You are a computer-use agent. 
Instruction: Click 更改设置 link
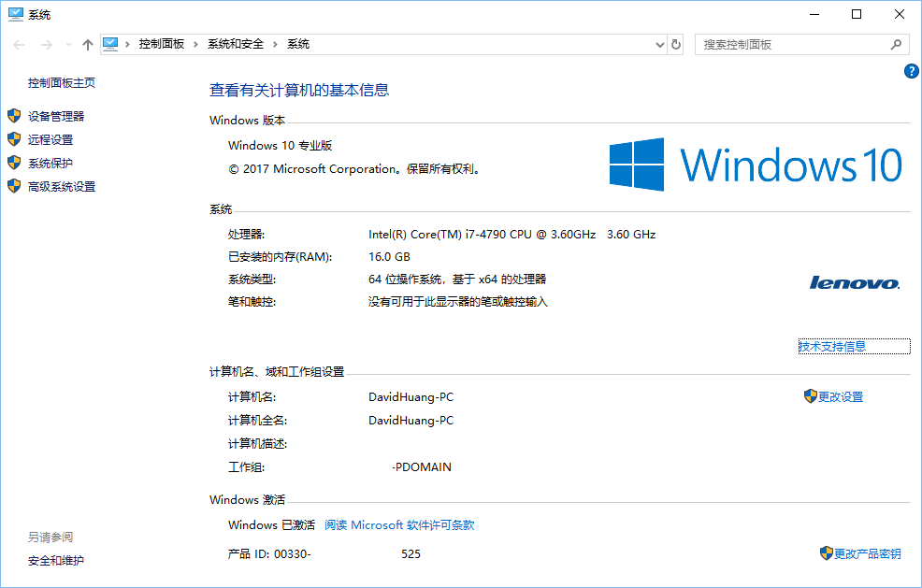(x=841, y=397)
